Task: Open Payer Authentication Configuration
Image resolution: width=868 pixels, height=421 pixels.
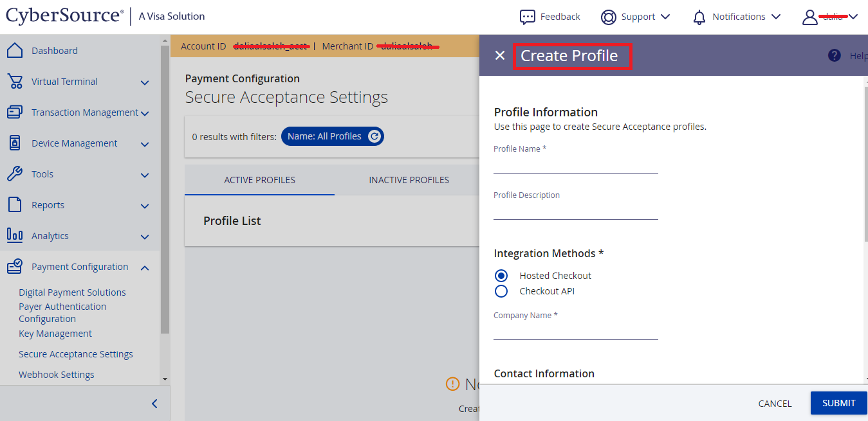Action: 62,312
